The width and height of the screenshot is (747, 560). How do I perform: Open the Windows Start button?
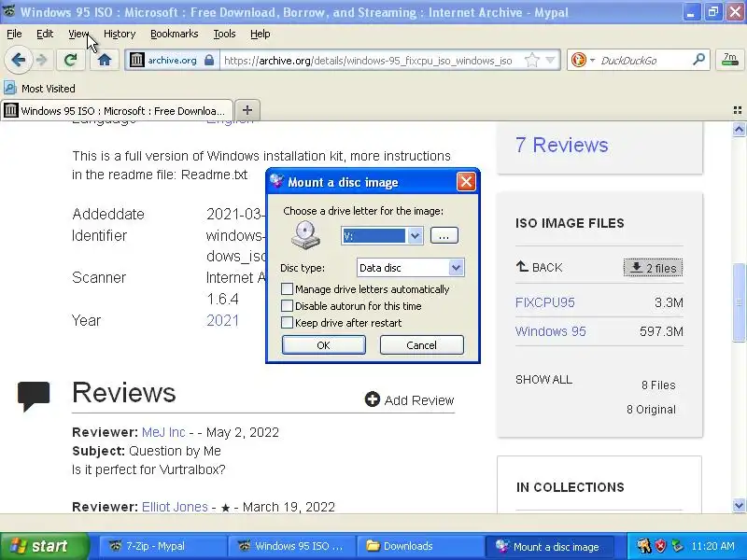point(45,546)
